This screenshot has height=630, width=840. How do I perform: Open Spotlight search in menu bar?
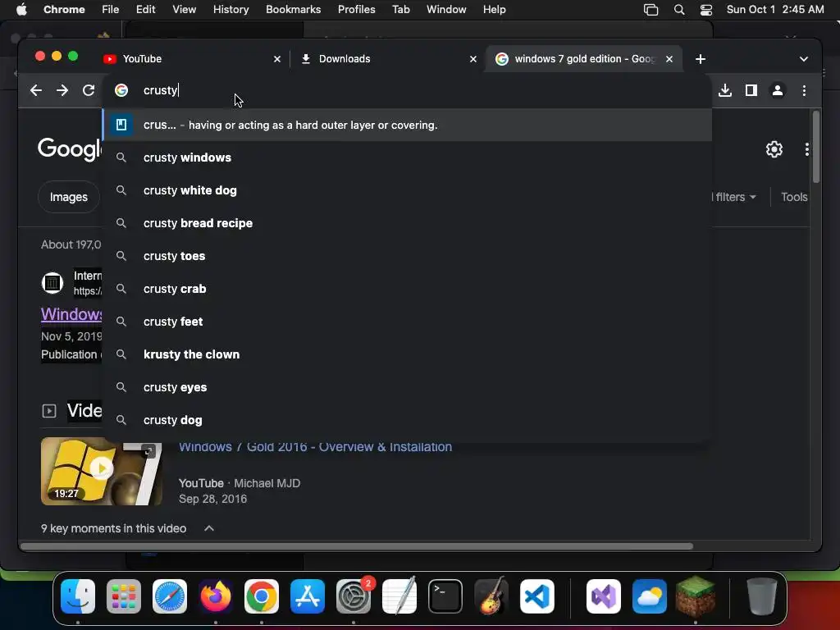(678, 10)
